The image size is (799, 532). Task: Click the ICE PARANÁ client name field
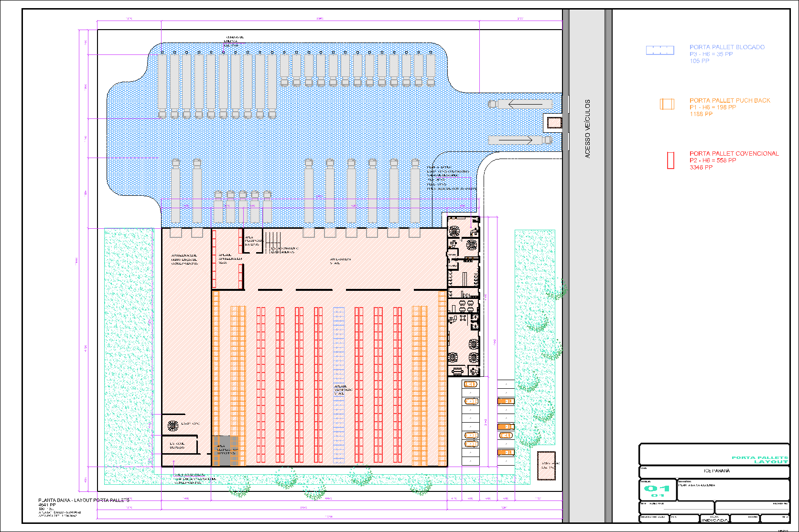click(x=716, y=471)
